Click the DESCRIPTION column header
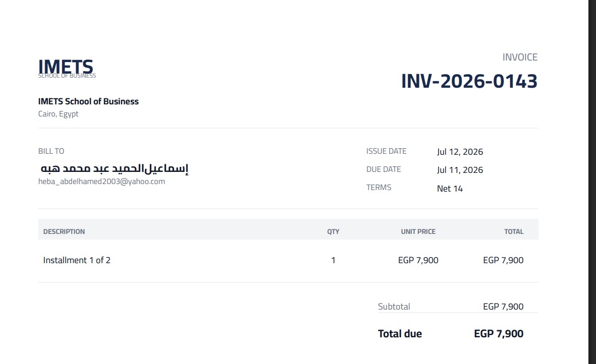The height and width of the screenshot is (364, 596). click(64, 231)
